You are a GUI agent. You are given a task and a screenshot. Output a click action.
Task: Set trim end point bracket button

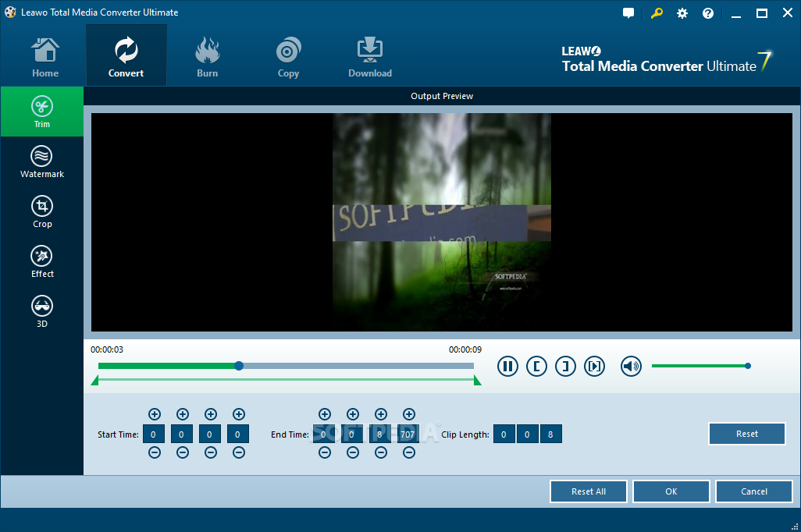click(565, 366)
